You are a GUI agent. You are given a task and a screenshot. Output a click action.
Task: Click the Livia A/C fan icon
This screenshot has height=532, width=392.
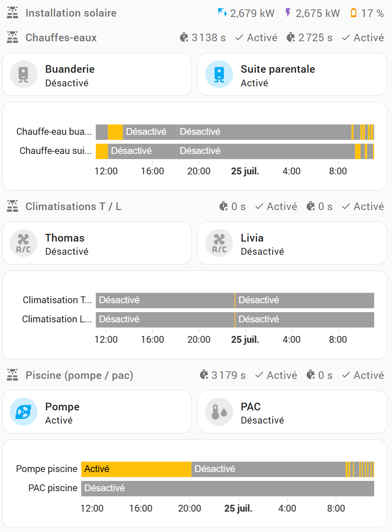tap(219, 243)
